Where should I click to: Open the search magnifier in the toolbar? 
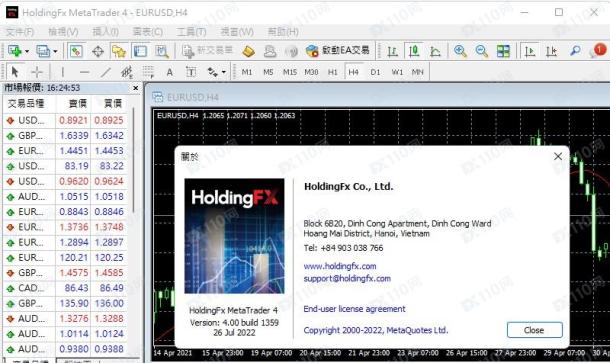click(575, 51)
